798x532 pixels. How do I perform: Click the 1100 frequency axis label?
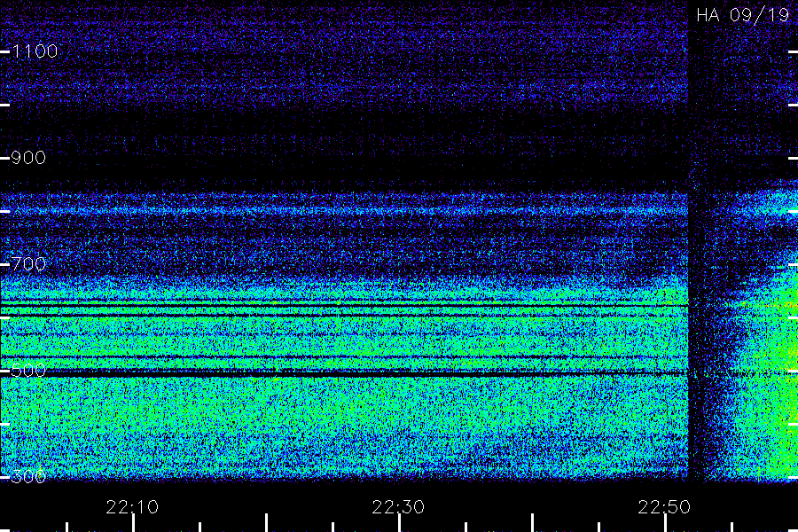[35, 51]
